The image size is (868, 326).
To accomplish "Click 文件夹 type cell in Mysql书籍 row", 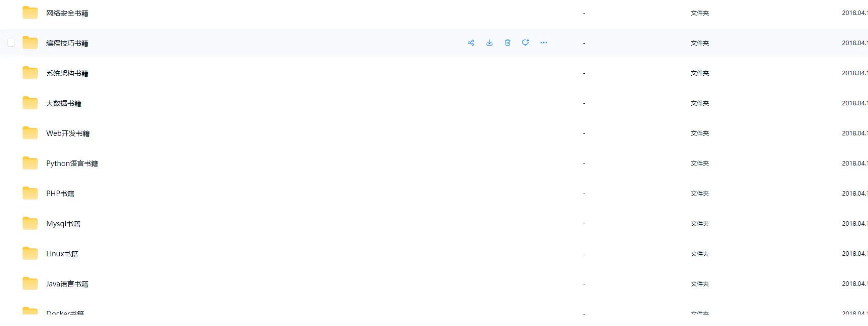I will (700, 224).
